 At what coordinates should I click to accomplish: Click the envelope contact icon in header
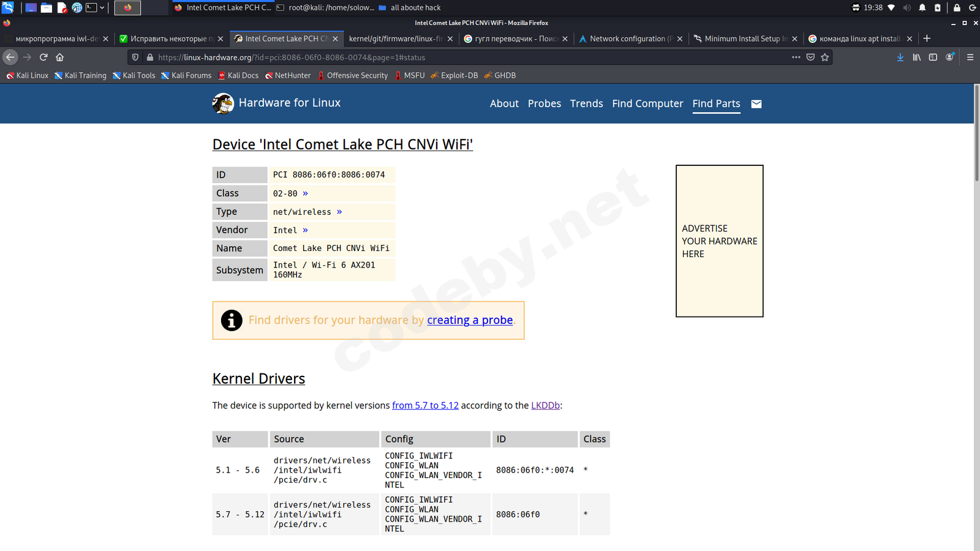pos(756,104)
